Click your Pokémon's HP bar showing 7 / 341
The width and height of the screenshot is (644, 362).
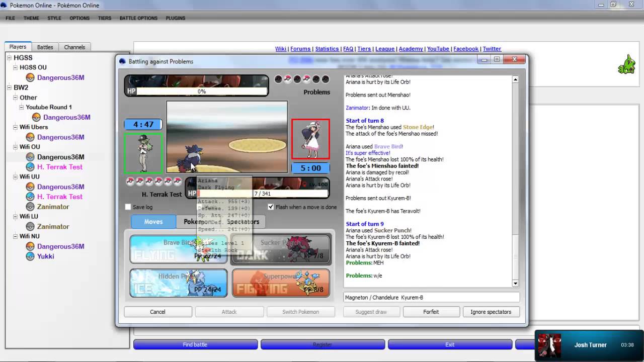(x=262, y=194)
